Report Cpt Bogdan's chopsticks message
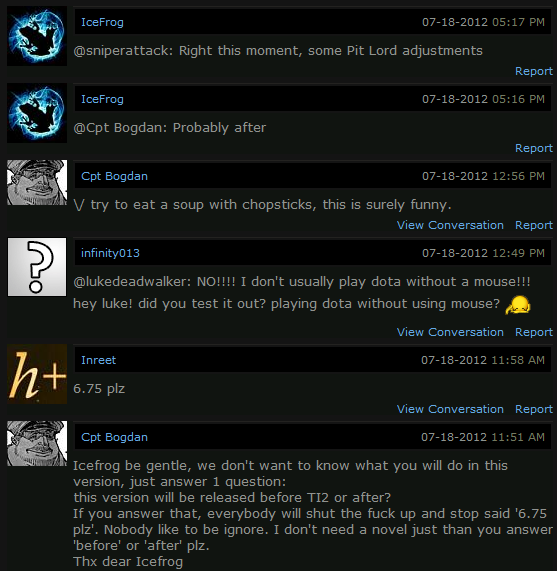 pyautogui.click(x=534, y=225)
